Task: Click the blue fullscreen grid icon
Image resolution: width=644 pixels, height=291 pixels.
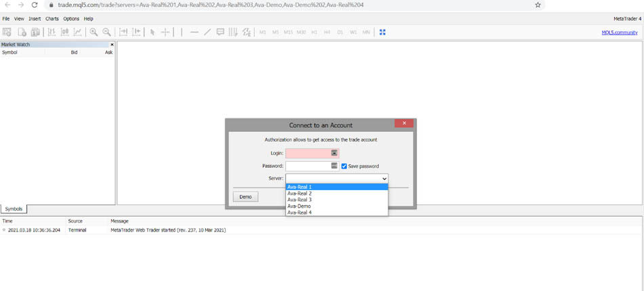Action: click(382, 32)
